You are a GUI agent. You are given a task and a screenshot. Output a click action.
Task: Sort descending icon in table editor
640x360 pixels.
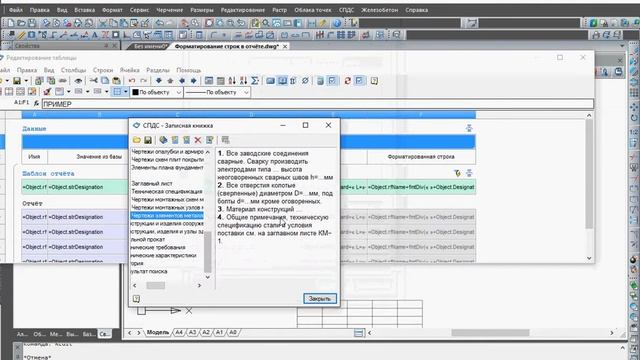[243, 81]
